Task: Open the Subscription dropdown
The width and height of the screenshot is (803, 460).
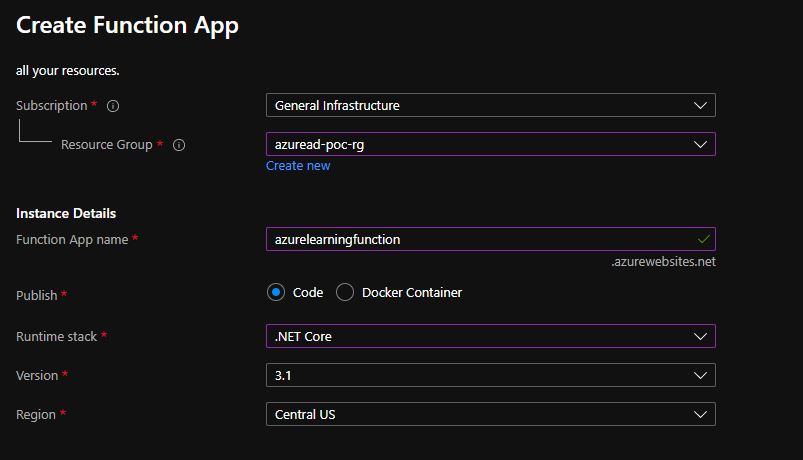Action: pos(490,105)
